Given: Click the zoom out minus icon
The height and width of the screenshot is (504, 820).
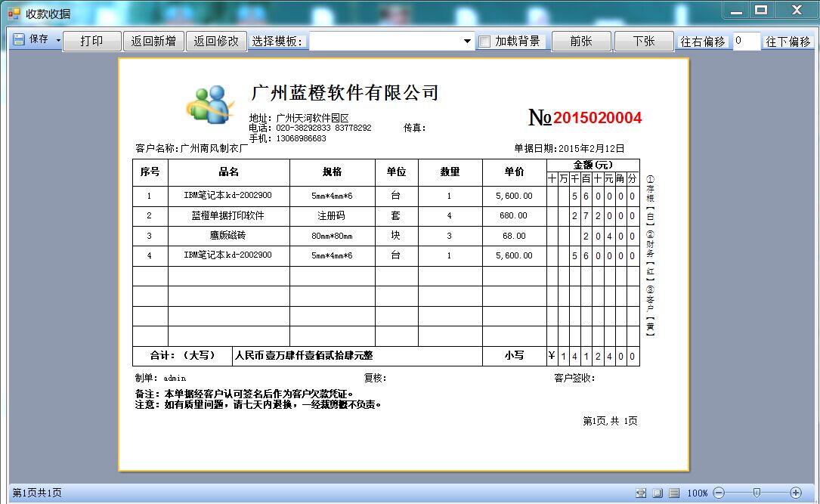Looking at the screenshot, I should click(x=719, y=493).
